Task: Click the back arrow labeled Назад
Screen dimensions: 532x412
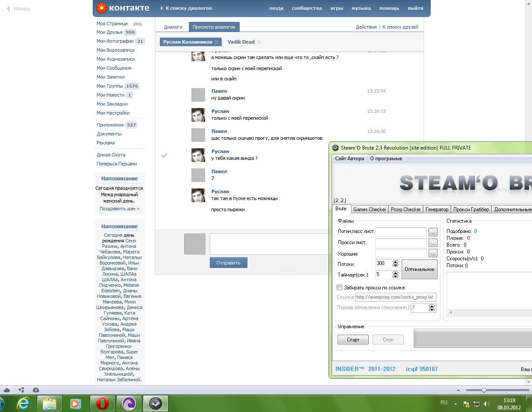Action: tap(18, 9)
